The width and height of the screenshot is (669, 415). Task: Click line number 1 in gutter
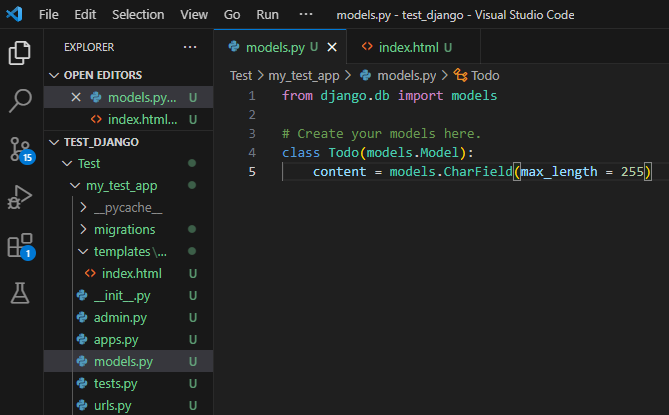tap(252, 96)
